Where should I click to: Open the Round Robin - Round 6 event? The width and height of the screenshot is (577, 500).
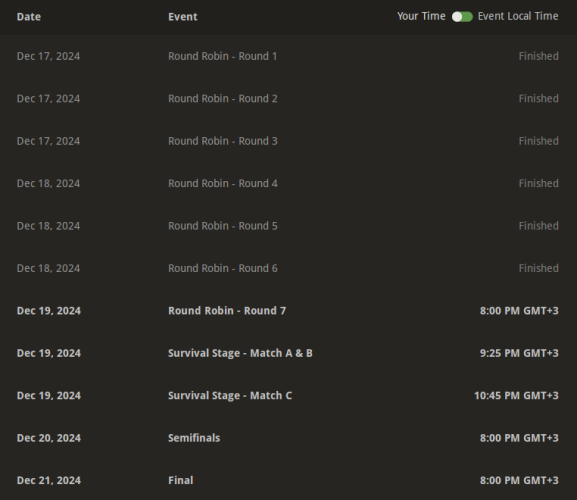tap(288, 268)
